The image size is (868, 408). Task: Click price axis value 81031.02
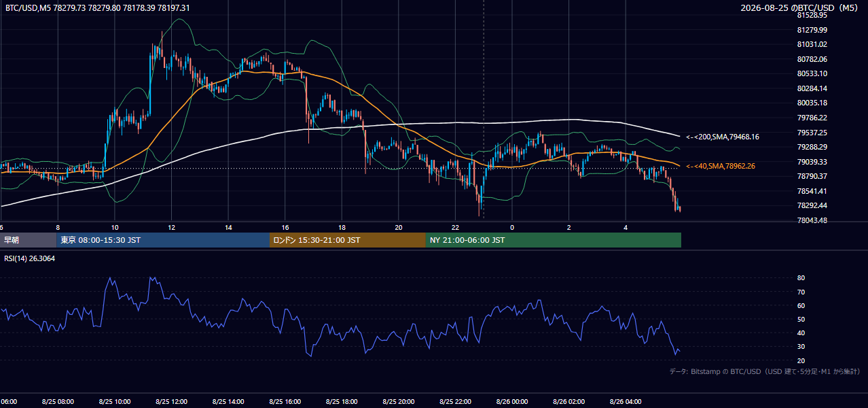click(812, 44)
